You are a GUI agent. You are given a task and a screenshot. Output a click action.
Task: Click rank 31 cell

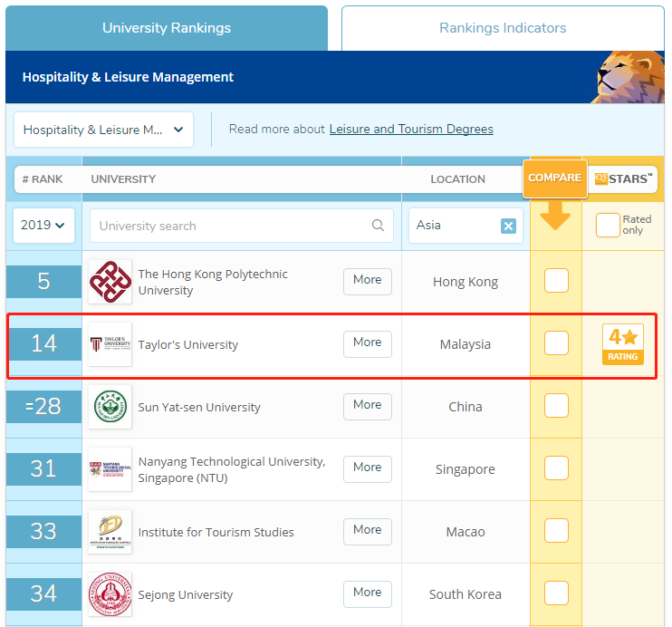(x=43, y=468)
